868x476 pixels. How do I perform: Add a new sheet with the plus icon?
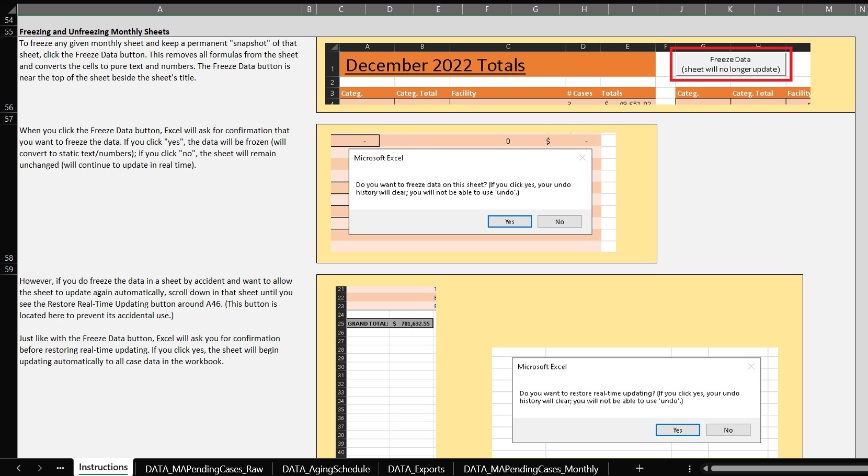coord(640,468)
